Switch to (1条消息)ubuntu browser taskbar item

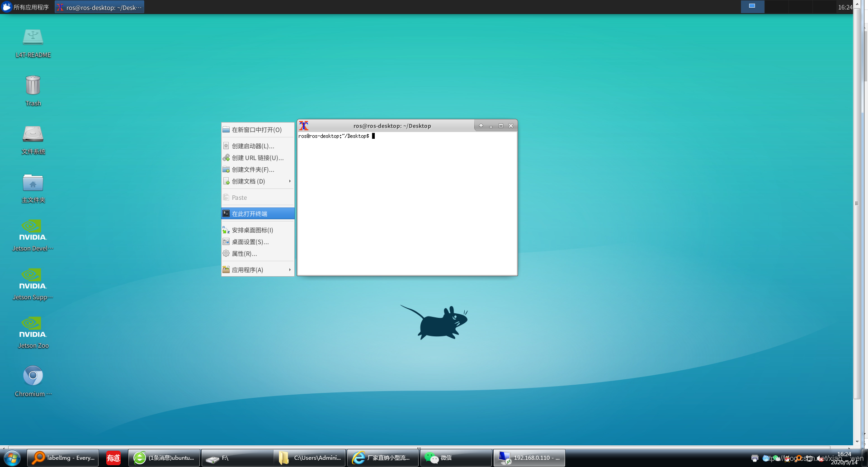(164, 458)
